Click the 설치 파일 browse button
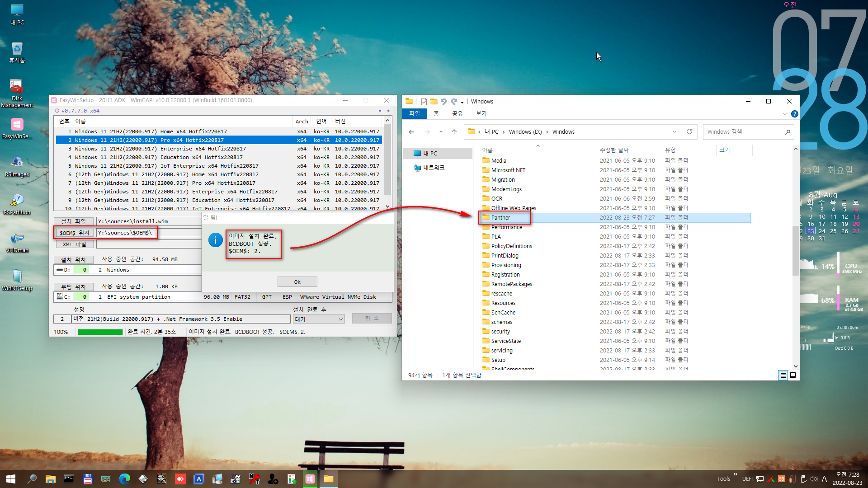 click(73, 221)
